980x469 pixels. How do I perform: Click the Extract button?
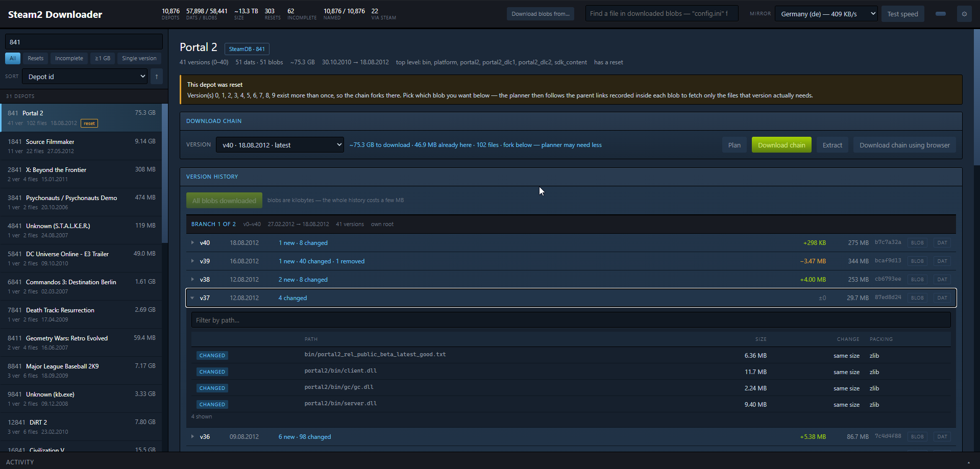(x=832, y=145)
